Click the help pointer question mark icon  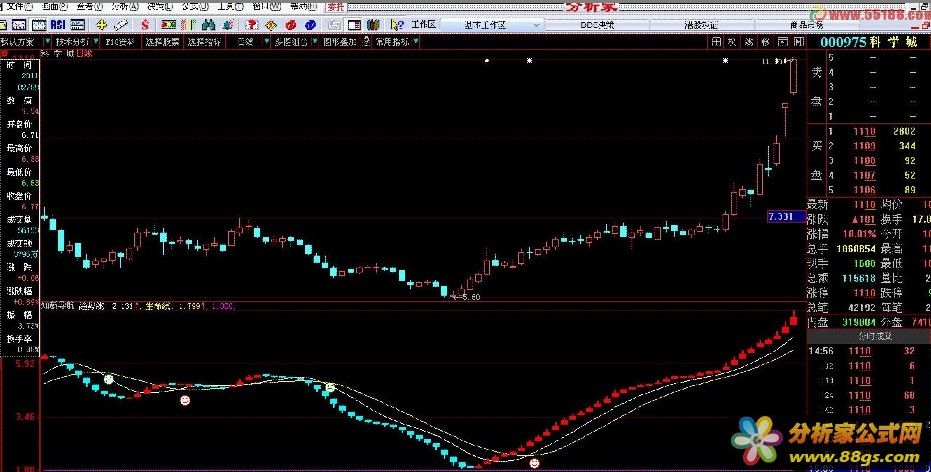397,25
